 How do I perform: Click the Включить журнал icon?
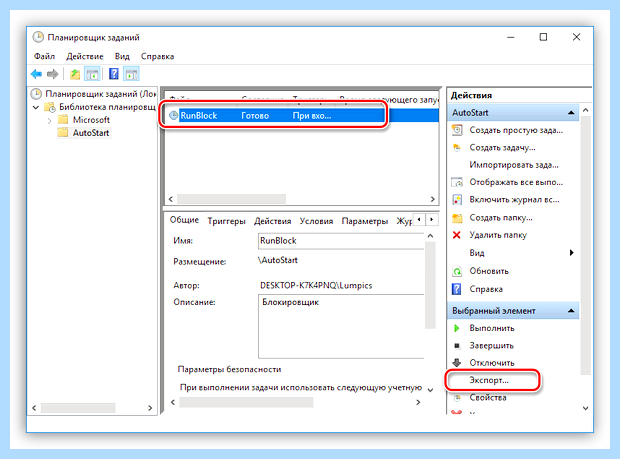pyautogui.click(x=457, y=200)
